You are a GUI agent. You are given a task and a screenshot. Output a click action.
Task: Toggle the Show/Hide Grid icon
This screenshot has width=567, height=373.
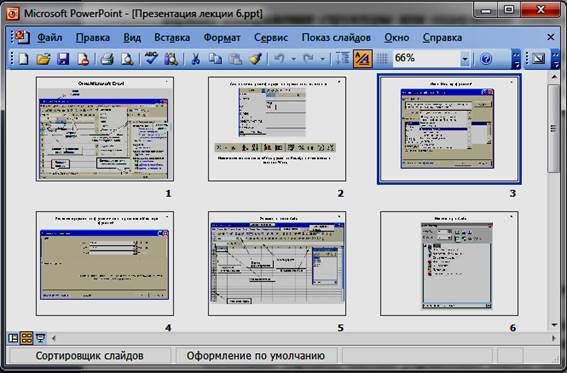382,59
